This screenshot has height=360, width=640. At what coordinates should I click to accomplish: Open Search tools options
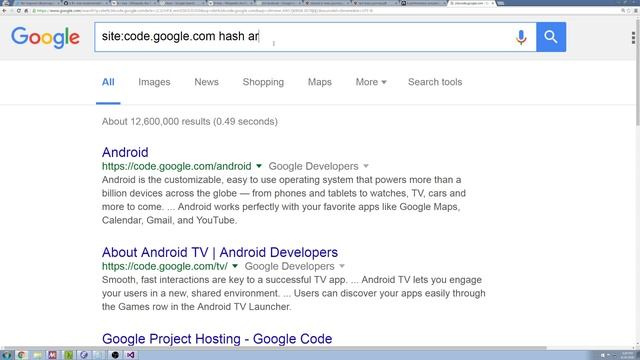pos(435,82)
